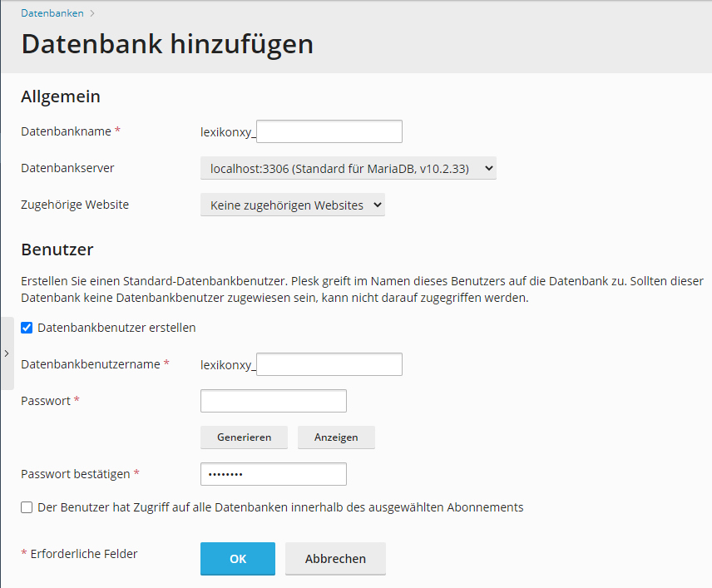Click the breadcrumb chevron after Datenbanken
This screenshot has height=588, width=712.
click(91, 13)
